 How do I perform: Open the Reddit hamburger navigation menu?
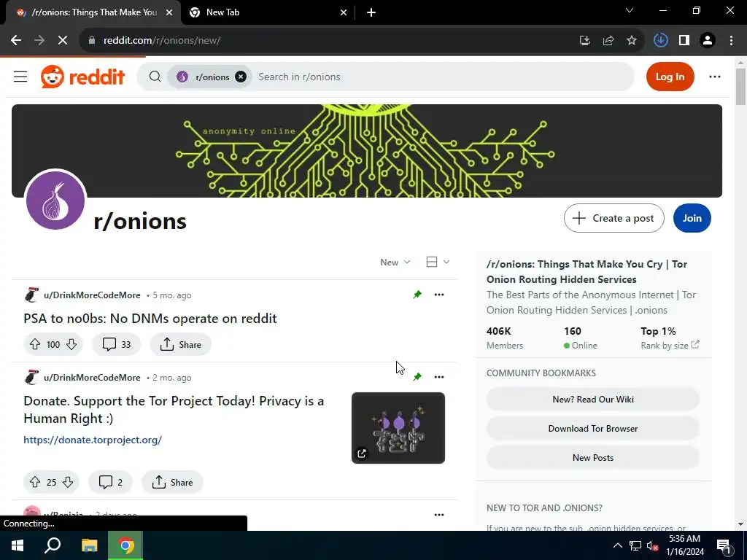click(x=20, y=77)
